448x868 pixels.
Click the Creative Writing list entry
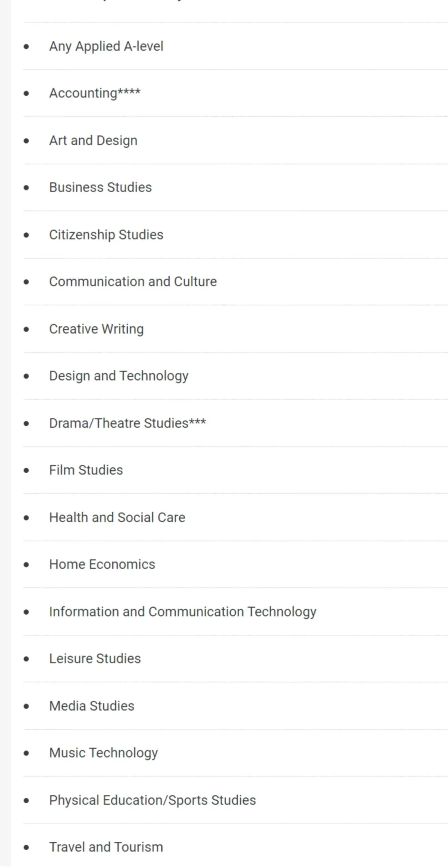pyautogui.click(x=97, y=329)
